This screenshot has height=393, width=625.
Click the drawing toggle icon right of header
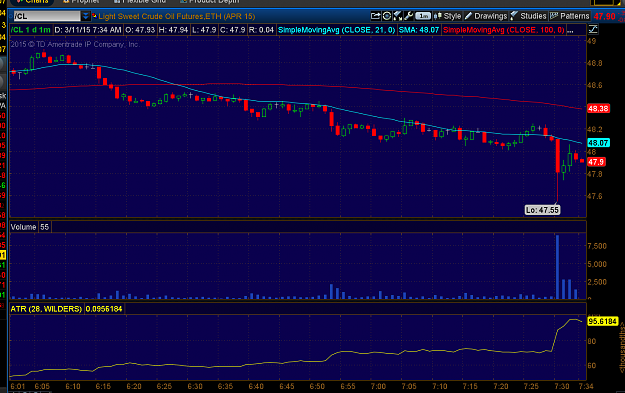coord(593,29)
